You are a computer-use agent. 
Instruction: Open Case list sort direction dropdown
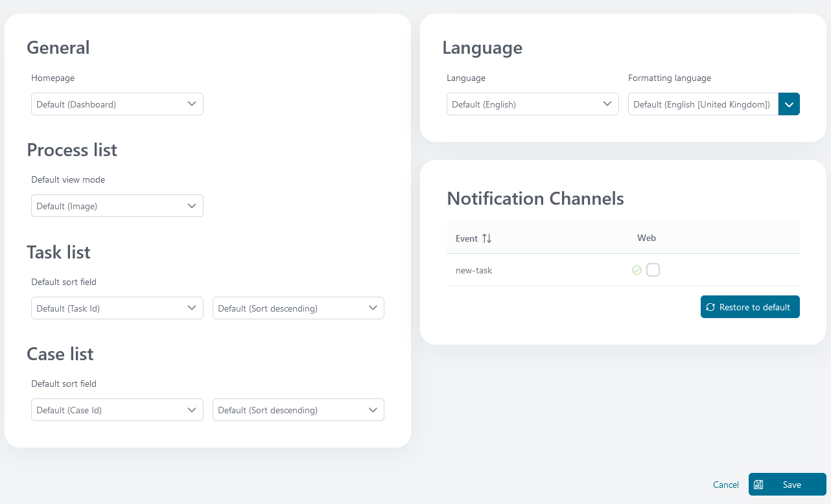click(298, 410)
